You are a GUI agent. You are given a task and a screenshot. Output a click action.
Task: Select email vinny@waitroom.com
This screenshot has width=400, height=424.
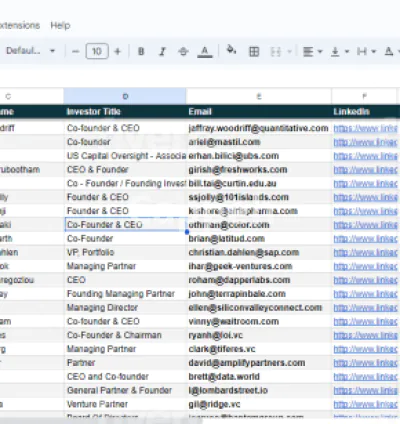pyautogui.click(x=259, y=321)
